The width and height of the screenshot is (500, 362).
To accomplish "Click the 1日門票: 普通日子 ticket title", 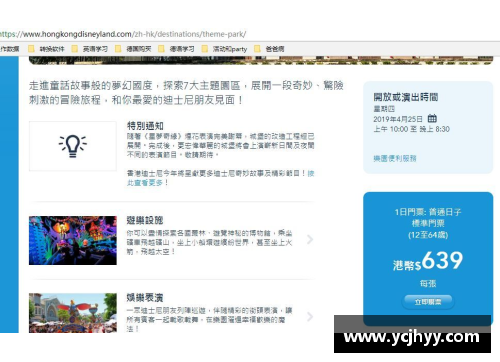I will (428, 212).
